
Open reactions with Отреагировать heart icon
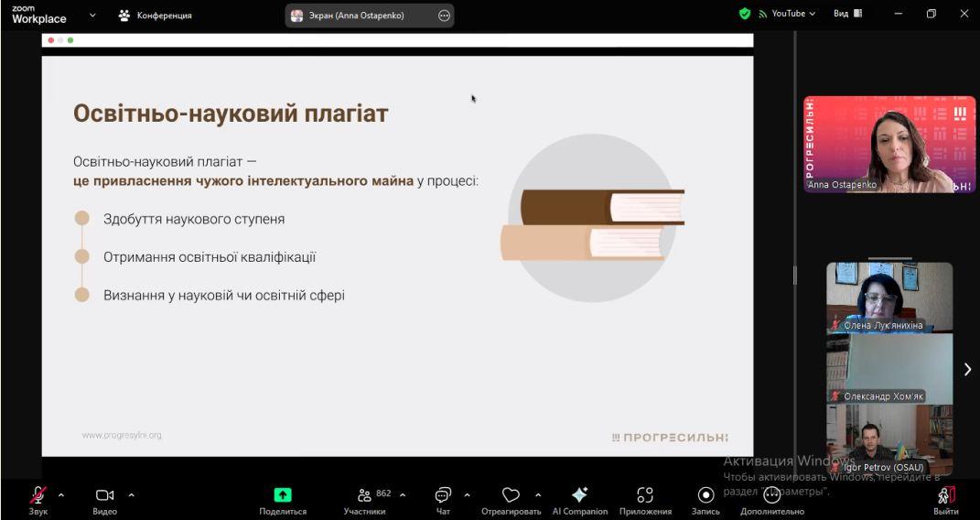[511, 495]
